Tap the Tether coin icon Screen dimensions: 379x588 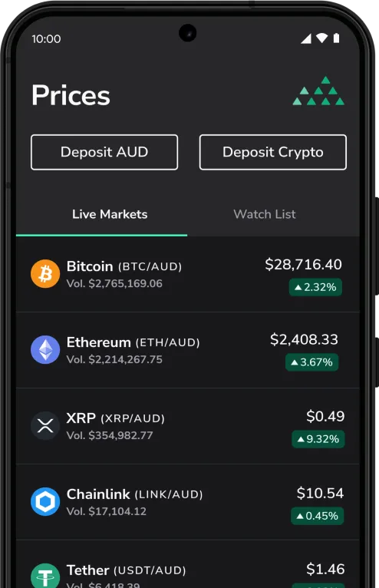point(45,576)
